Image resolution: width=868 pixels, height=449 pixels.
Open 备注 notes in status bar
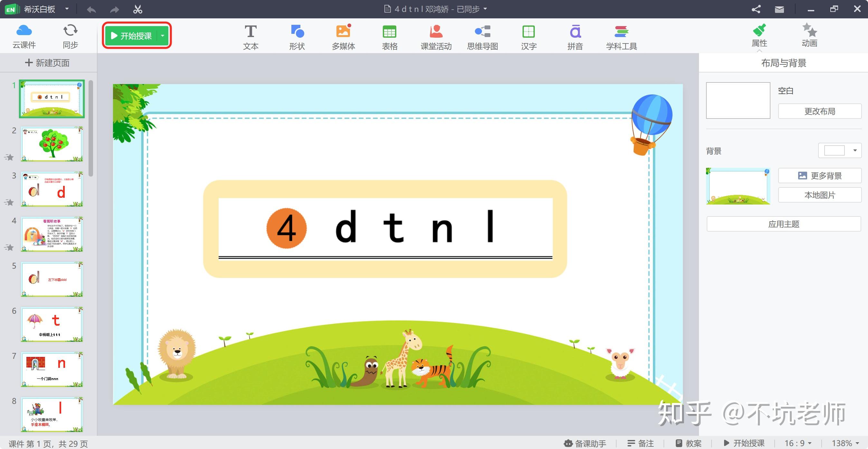click(x=641, y=443)
